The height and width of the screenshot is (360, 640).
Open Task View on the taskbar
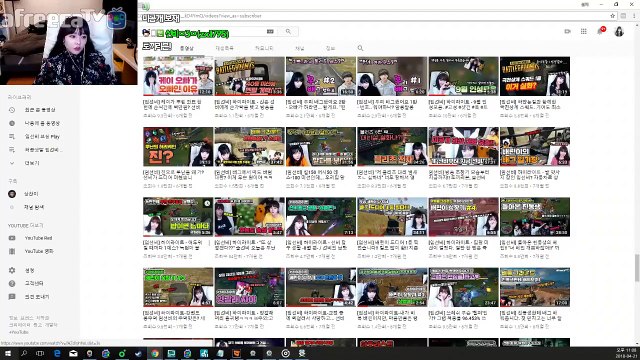pyautogui.click(x=40, y=353)
